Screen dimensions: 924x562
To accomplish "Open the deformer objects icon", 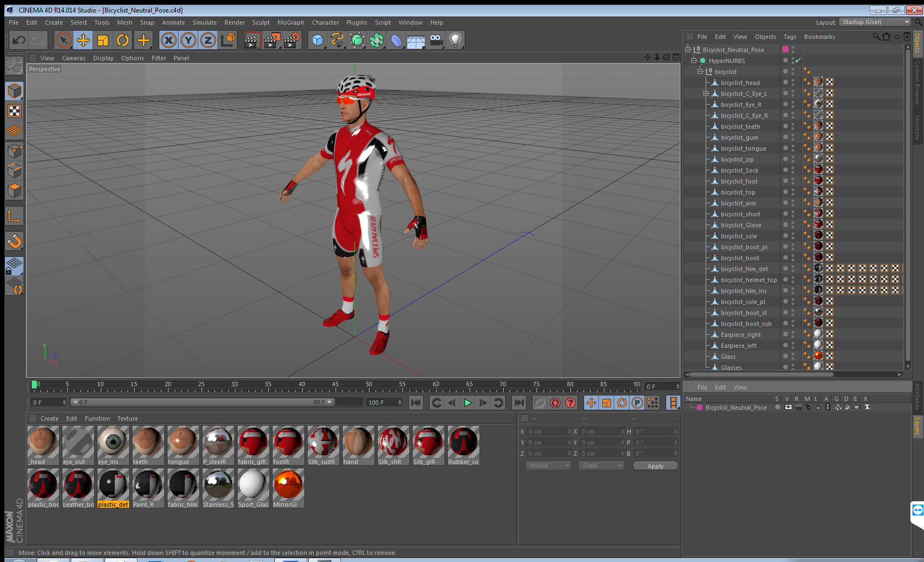I will click(x=396, y=40).
